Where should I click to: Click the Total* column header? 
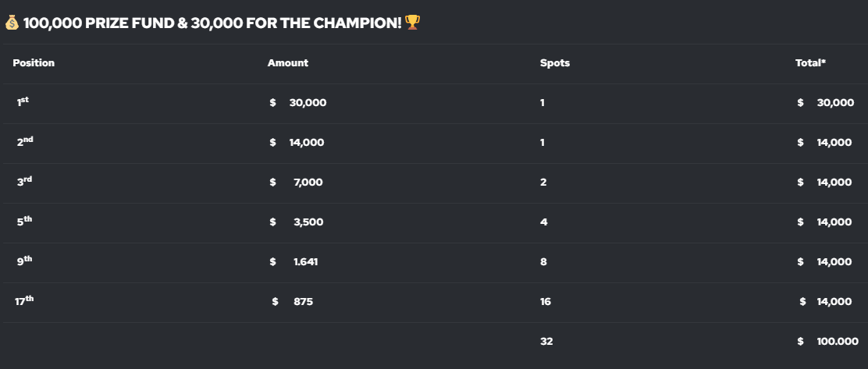(810, 63)
